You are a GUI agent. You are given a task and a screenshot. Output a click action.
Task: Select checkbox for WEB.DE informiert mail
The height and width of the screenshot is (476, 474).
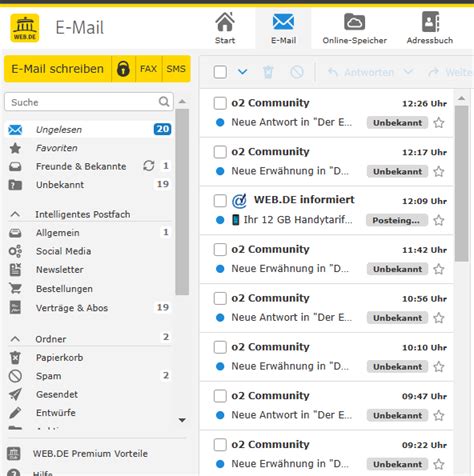220,201
